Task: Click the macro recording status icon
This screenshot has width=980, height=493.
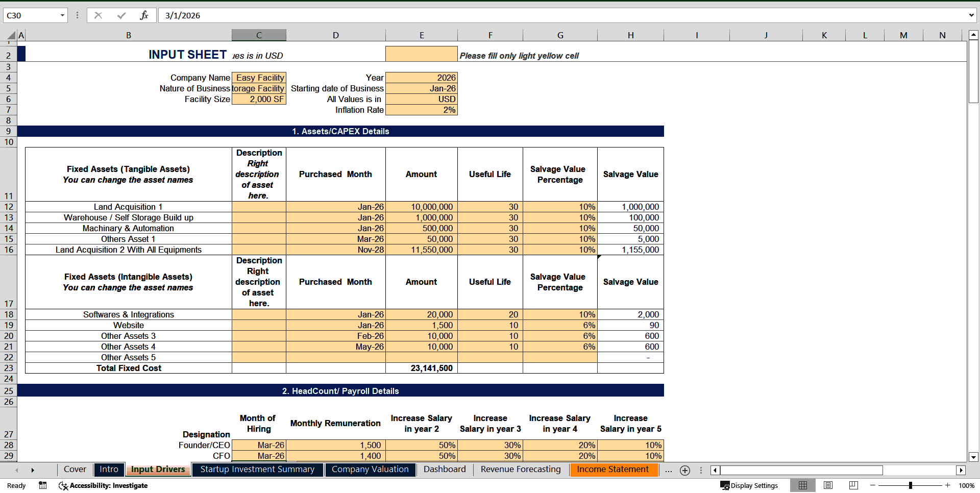Action: point(43,485)
